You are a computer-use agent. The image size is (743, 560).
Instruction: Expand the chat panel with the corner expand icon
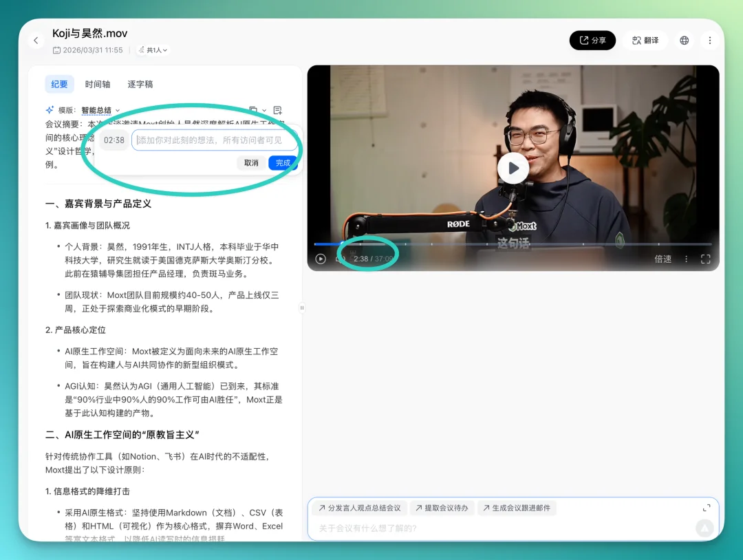[707, 508]
